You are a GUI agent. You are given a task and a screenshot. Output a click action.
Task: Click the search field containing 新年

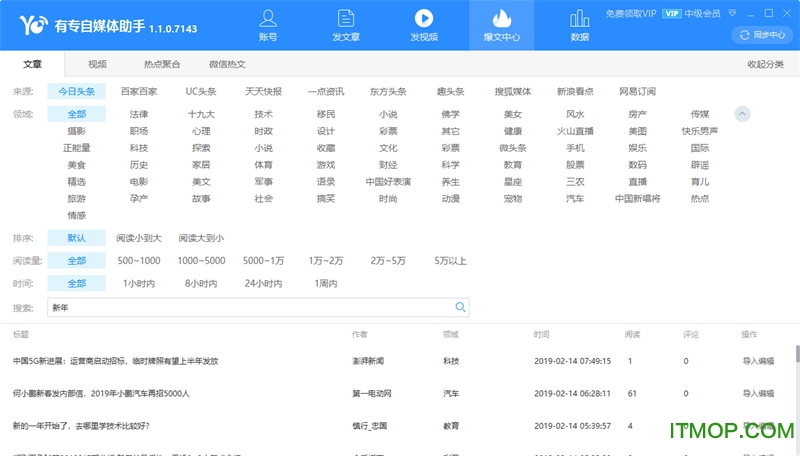[258, 307]
